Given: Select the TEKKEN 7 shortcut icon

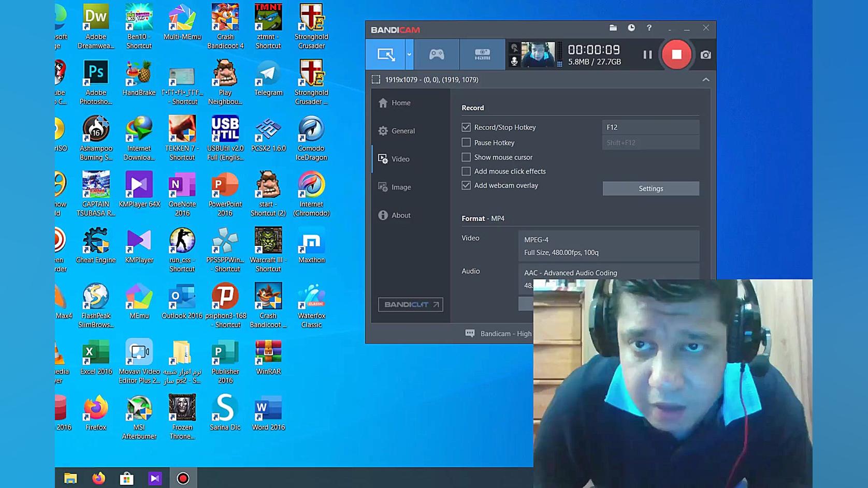Looking at the screenshot, I should pos(182,138).
